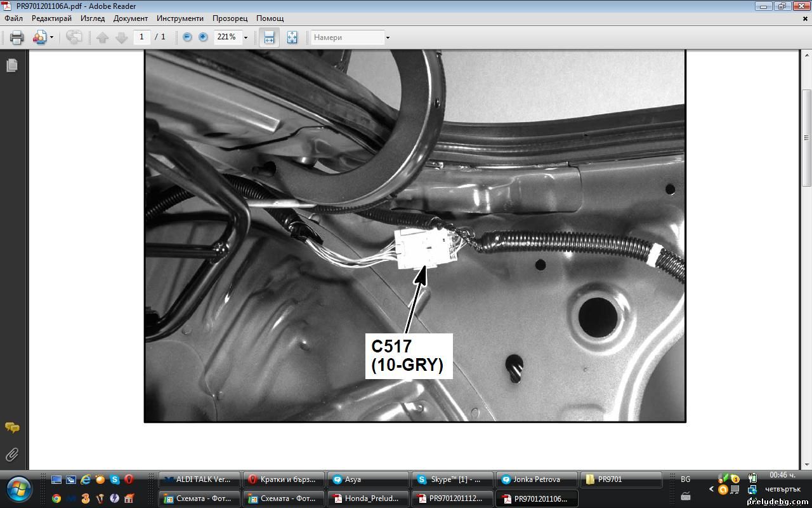Expand the 221% zoom level dropdown
The width and height of the screenshot is (812, 508).
(x=246, y=37)
